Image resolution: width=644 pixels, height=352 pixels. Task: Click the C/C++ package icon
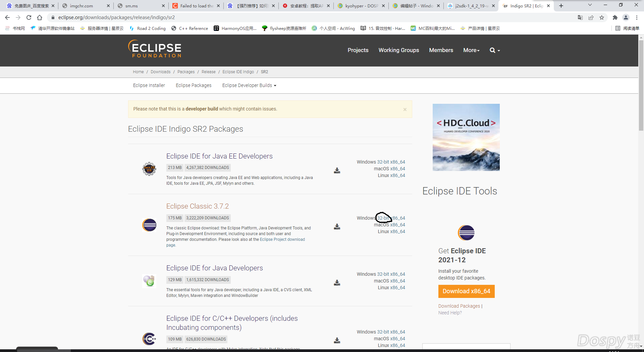[x=149, y=339]
